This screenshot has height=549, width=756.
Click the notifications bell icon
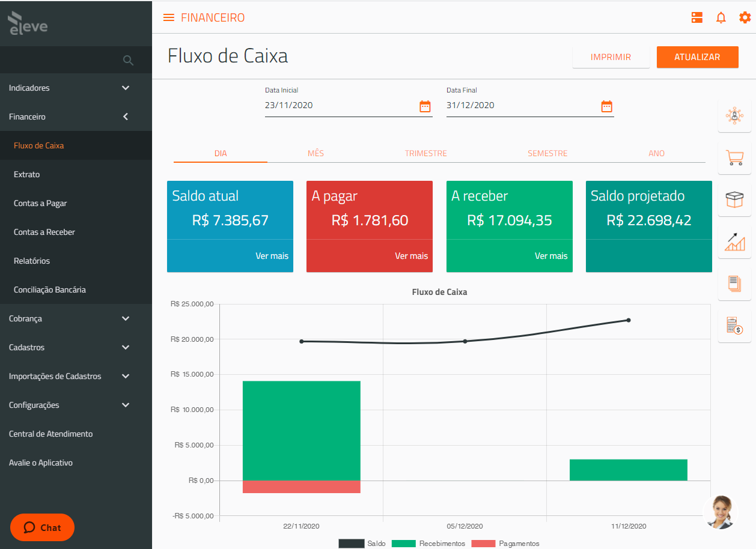[721, 17]
